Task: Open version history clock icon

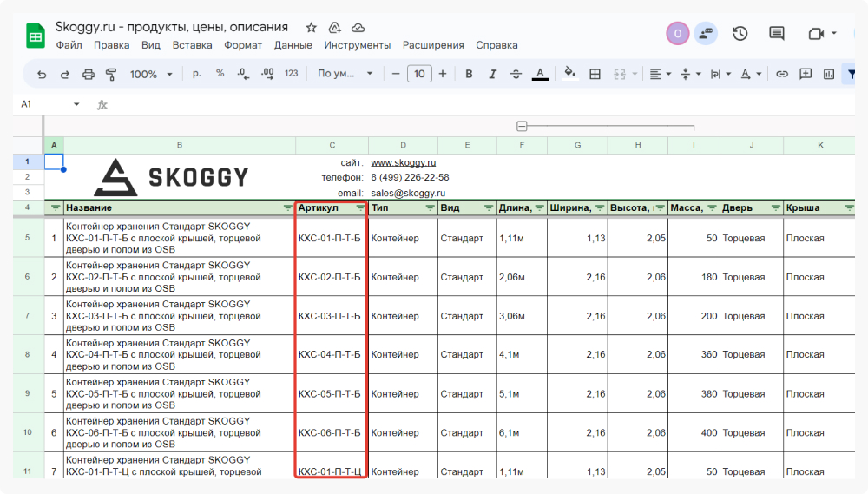Action: (x=740, y=34)
